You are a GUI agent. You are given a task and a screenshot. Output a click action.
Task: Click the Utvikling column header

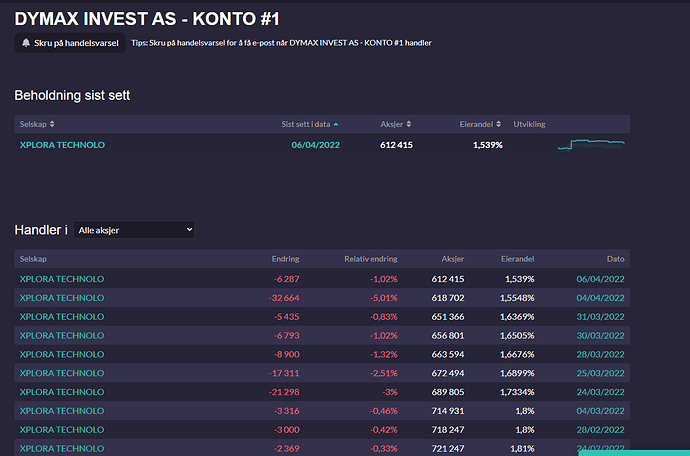coord(529,124)
